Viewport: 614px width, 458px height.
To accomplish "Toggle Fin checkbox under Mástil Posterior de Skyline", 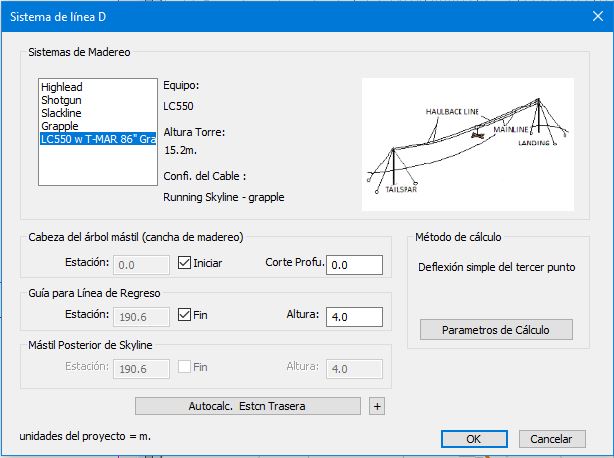I will pyautogui.click(x=184, y=368).
